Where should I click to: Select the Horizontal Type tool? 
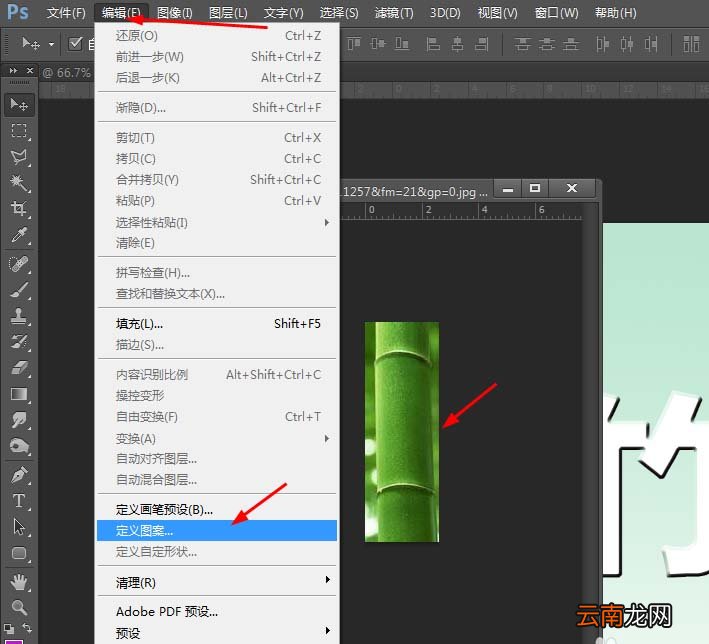pos(19,501)
